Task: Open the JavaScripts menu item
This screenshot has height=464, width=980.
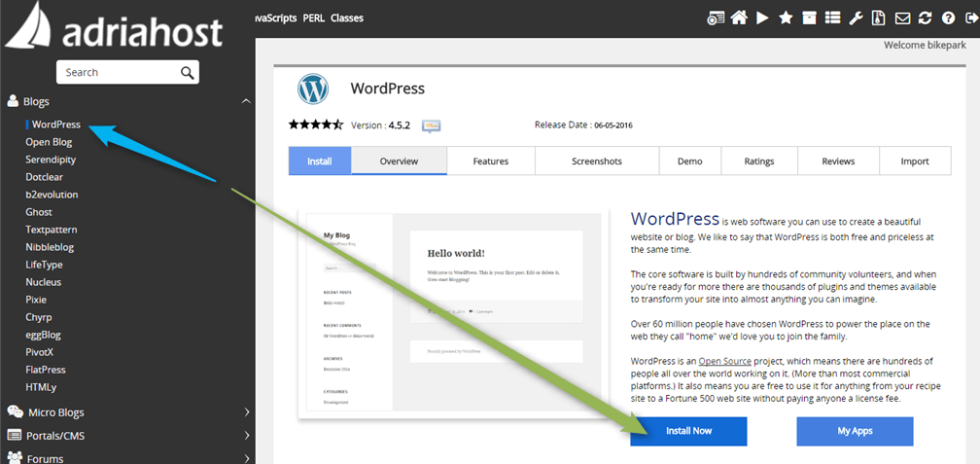Action: click(x=276, y=18)
